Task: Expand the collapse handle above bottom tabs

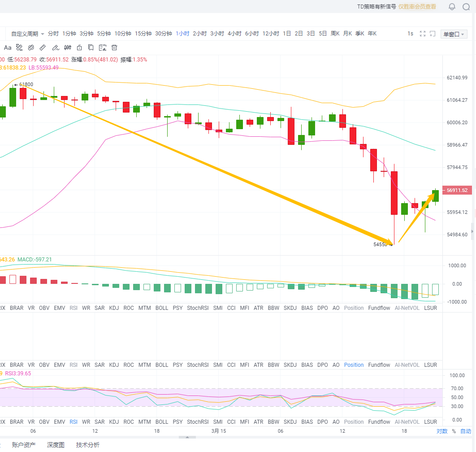Action: [x=187, y=437]
